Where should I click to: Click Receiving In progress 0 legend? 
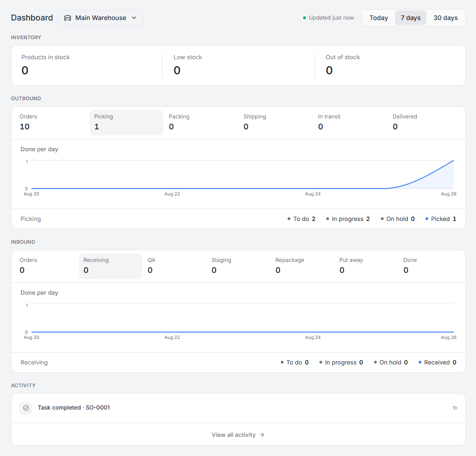341,362
